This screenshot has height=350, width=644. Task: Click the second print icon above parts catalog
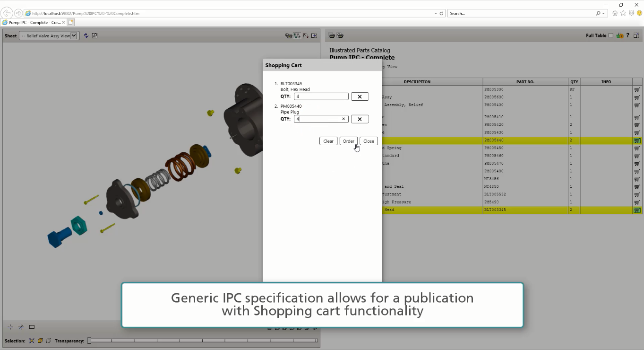[x=340, y=35]
